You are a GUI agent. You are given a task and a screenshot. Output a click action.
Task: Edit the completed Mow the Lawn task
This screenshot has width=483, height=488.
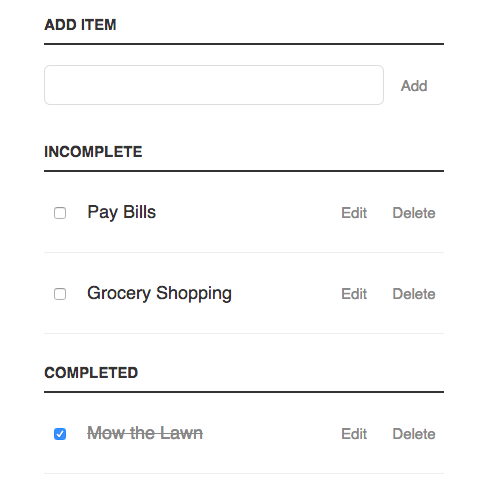(x=354, y=434)
